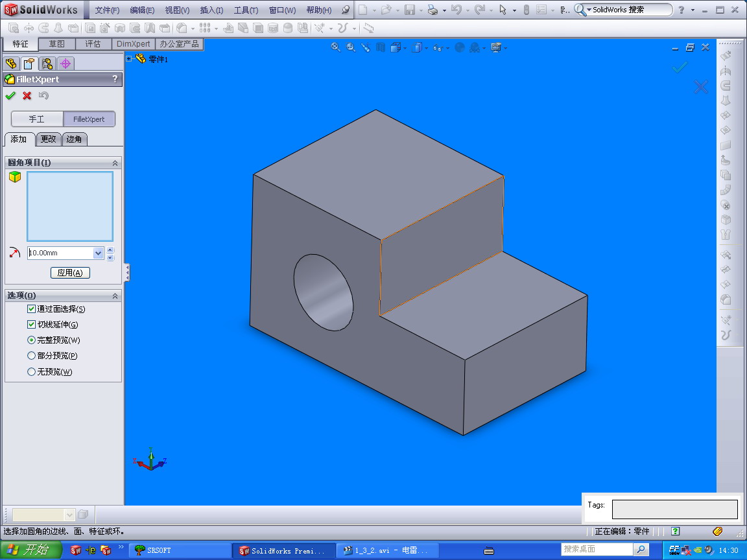Switch to 更改 tab in FilletXpert
This screenshot has width=747, height=560.
click(x=48, y=139)
